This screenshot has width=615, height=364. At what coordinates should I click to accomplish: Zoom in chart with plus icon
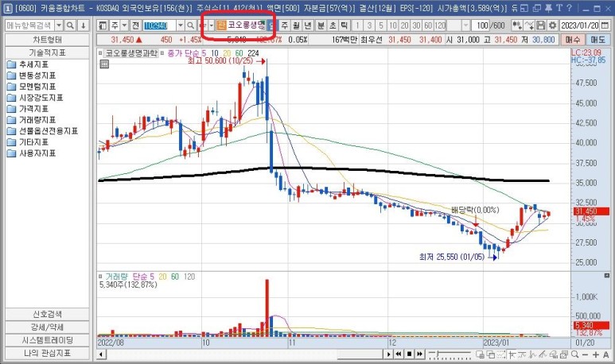[596, 354]
